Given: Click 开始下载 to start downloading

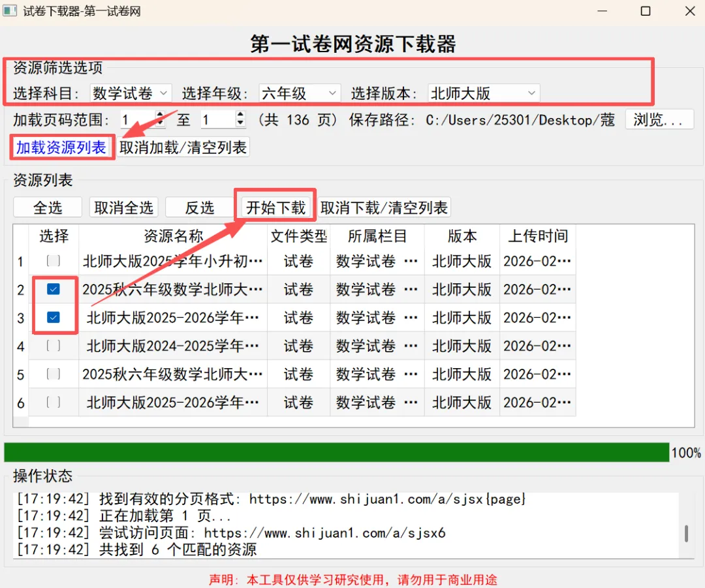Looking at the screenshot, I should tap(275, 208).
